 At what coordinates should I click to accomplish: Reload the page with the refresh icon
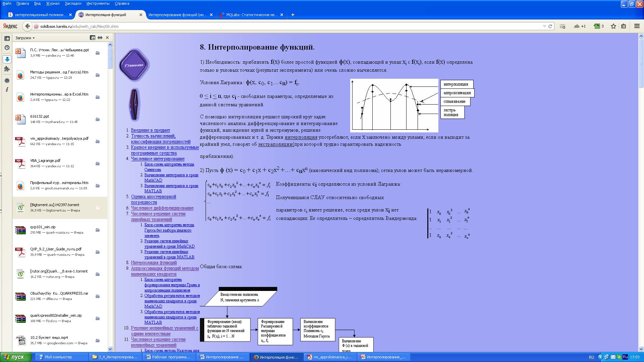[550, 26]
